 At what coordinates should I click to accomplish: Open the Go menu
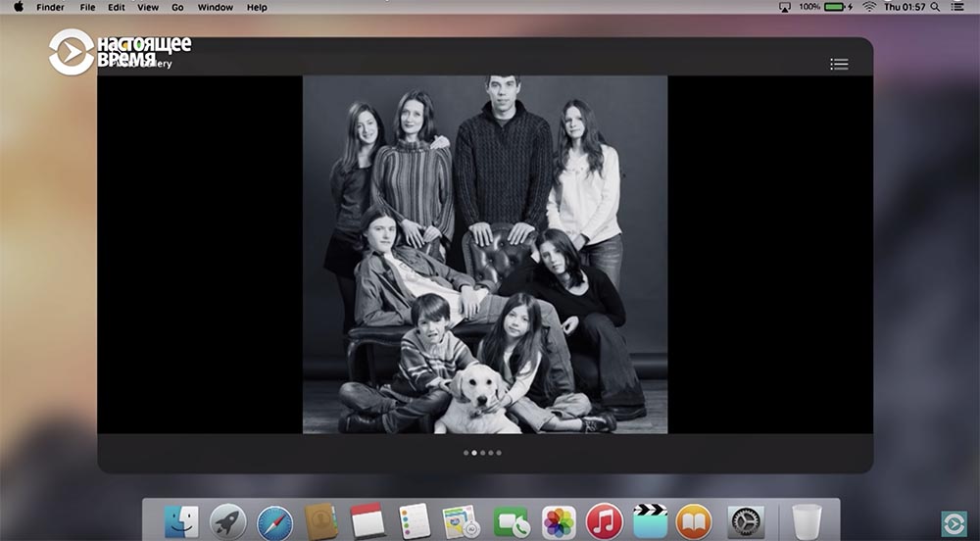click(177, 8)
